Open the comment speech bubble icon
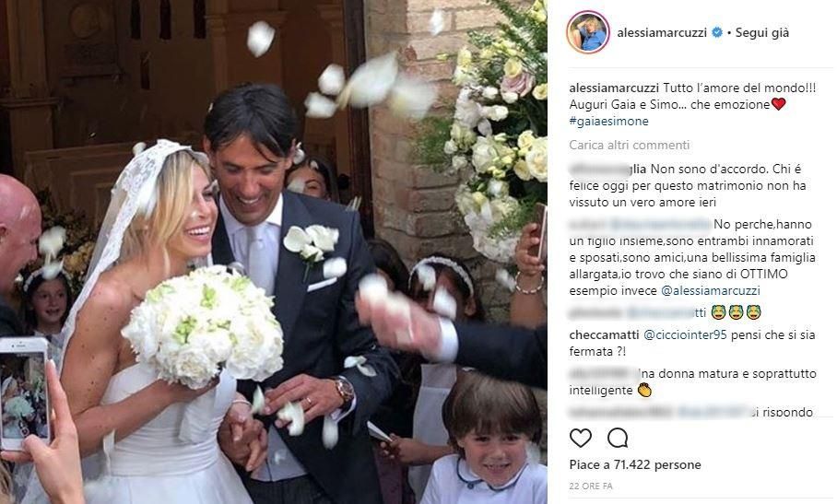 (x=617, y=438)
